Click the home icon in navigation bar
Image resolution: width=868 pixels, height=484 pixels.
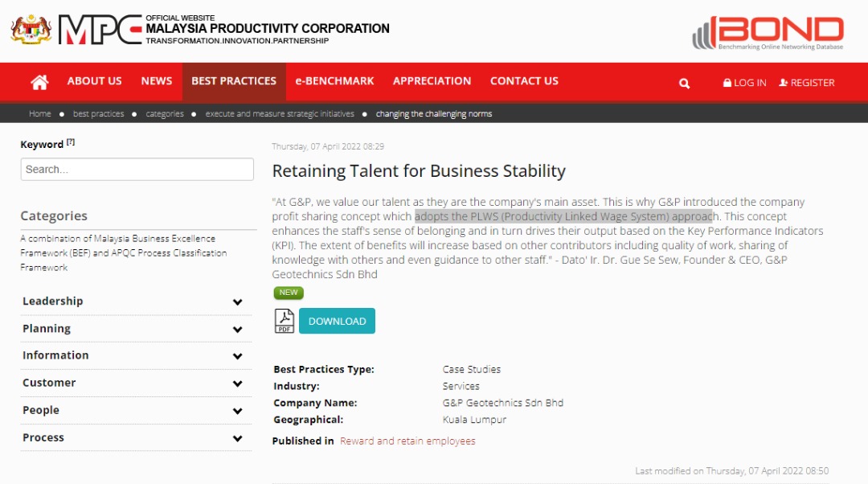click(x=39, y=82)
